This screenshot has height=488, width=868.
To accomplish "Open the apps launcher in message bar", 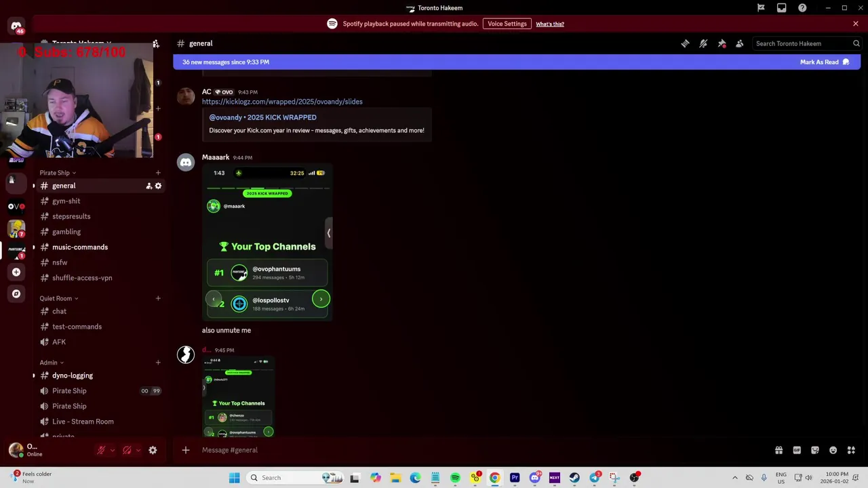I will (x=851, y=450).
